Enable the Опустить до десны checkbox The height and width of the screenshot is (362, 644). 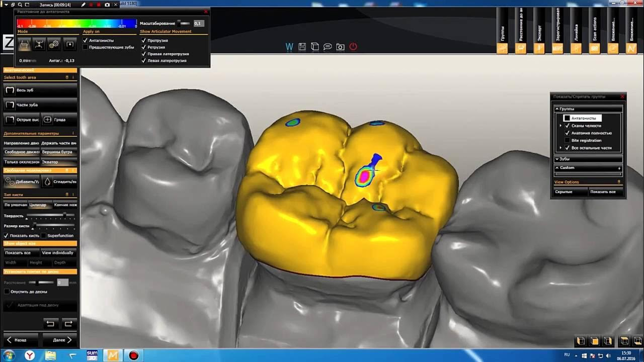click(6, 292)
